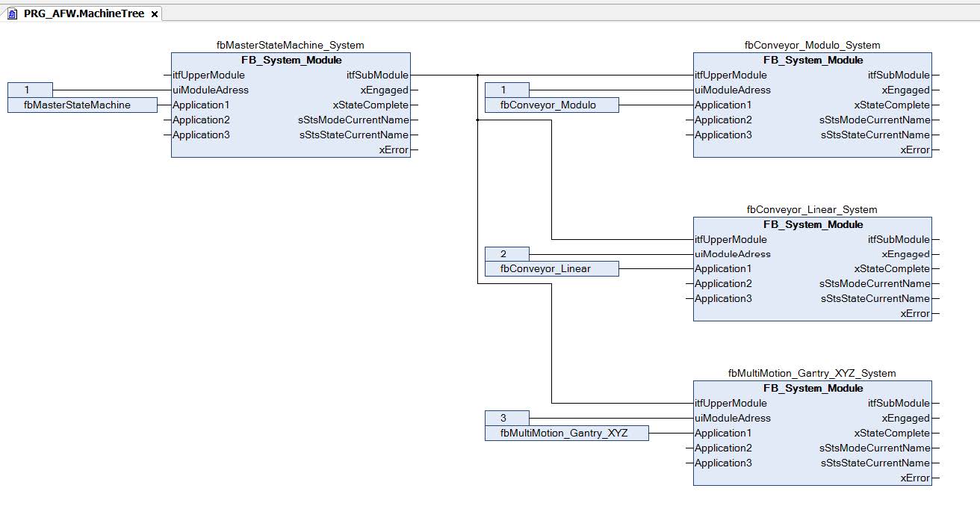Close the PRG_AFW.MachineTree editor tab
980x512 pixels.
[155, 14]
